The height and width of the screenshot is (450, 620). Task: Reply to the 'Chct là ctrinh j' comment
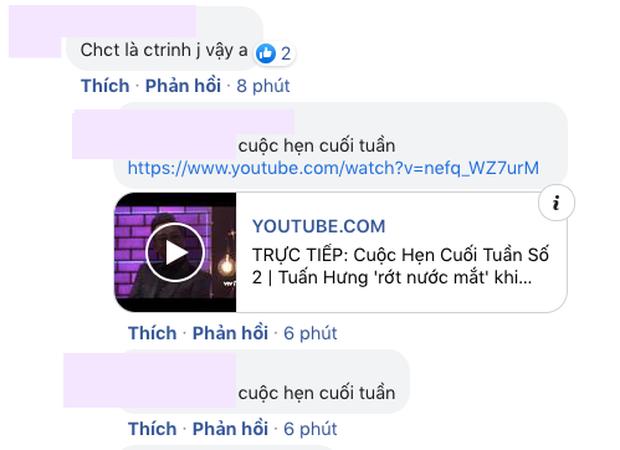(183, 86)
